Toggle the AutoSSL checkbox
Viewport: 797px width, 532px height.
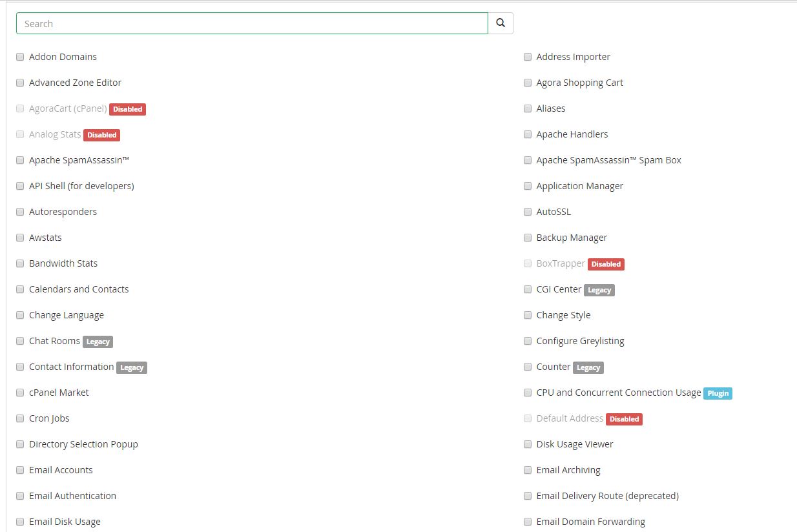pyautogui.click(x=528, y=212)
